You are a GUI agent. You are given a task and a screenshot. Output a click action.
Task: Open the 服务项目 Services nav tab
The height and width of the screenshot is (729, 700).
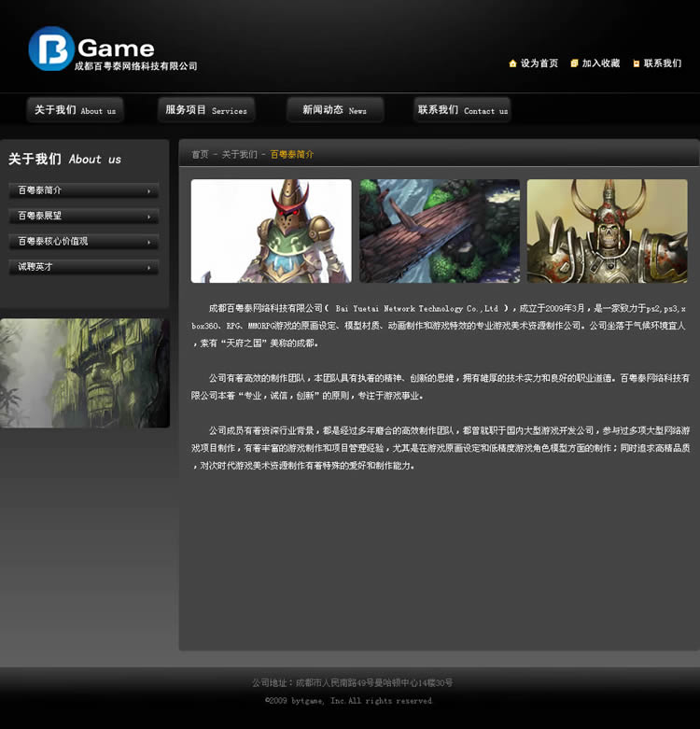(206, 110)
